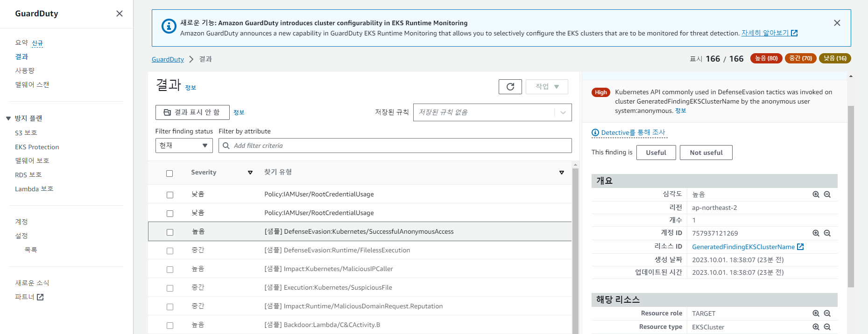Screen dimensions: 868x334
Task: Zoom in filter on account ID 757937121269
Action: coord(816,233)
